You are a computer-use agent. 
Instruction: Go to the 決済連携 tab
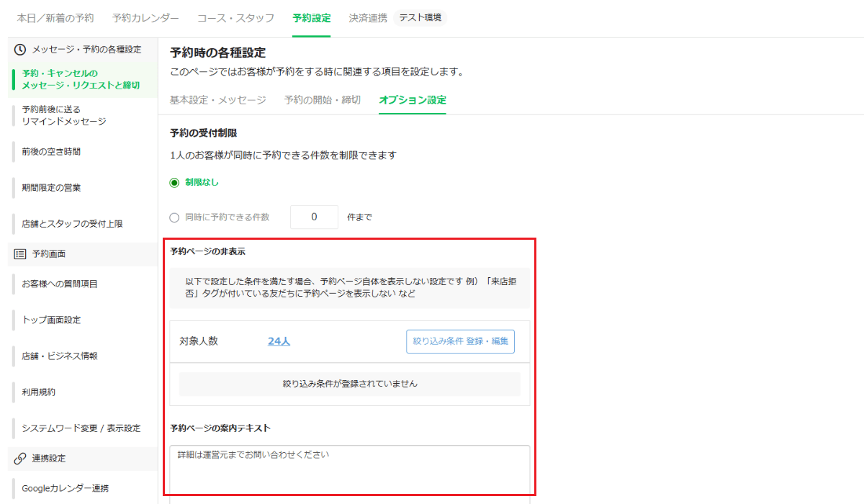[x=368, y=18]
